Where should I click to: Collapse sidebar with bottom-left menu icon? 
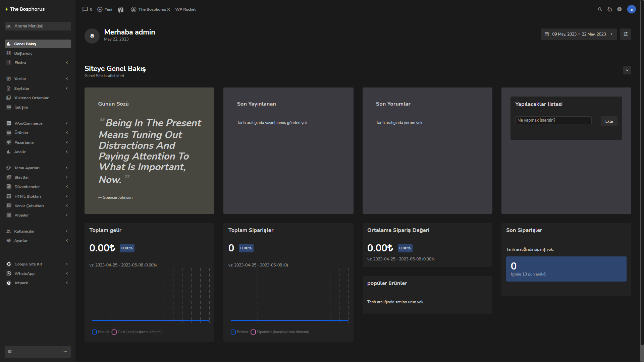10,352
